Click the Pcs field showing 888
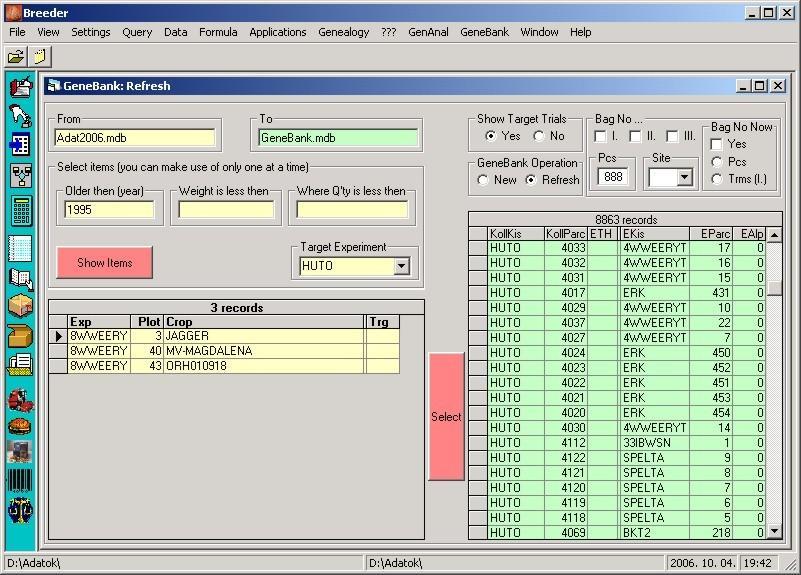 point(613,177)
